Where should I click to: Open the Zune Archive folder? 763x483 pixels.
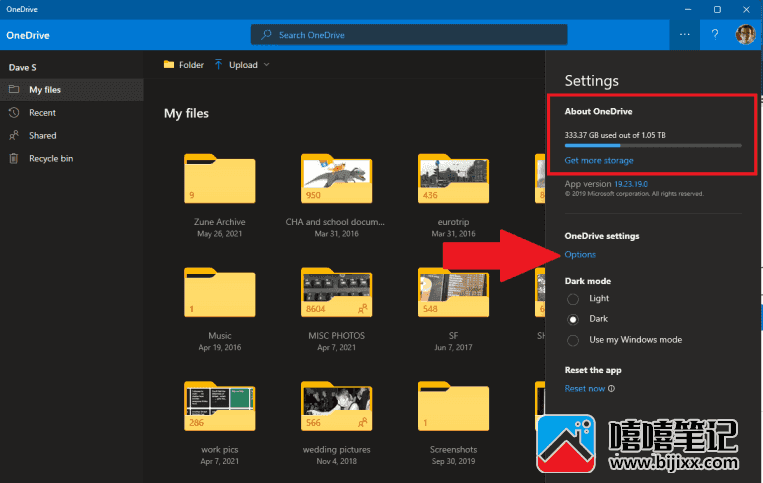click(x=219, y=178)
